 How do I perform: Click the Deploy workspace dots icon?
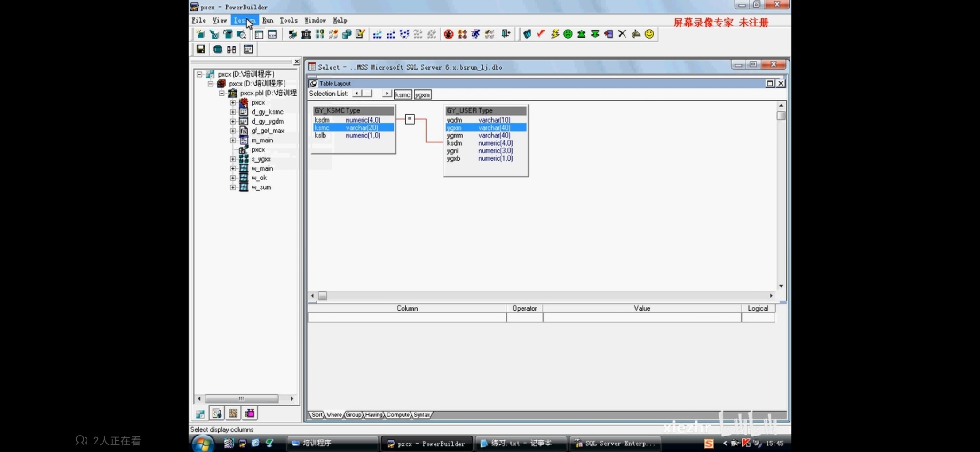404,34
